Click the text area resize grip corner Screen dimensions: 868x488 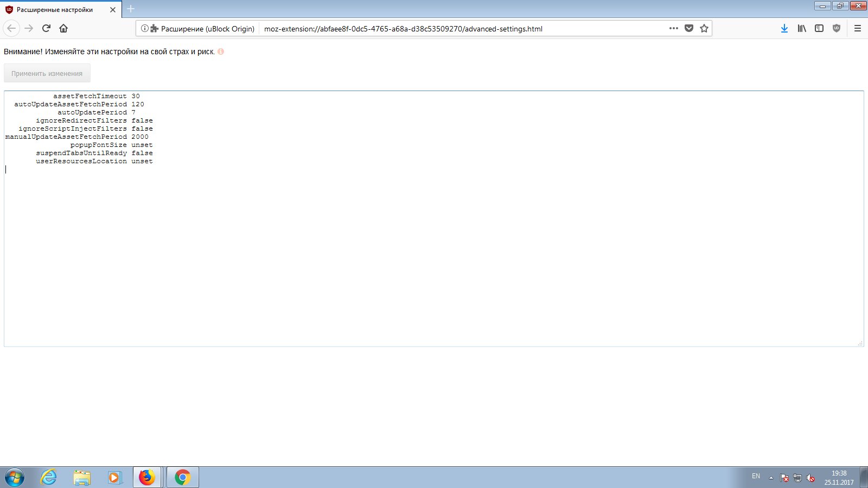[860, 343]
